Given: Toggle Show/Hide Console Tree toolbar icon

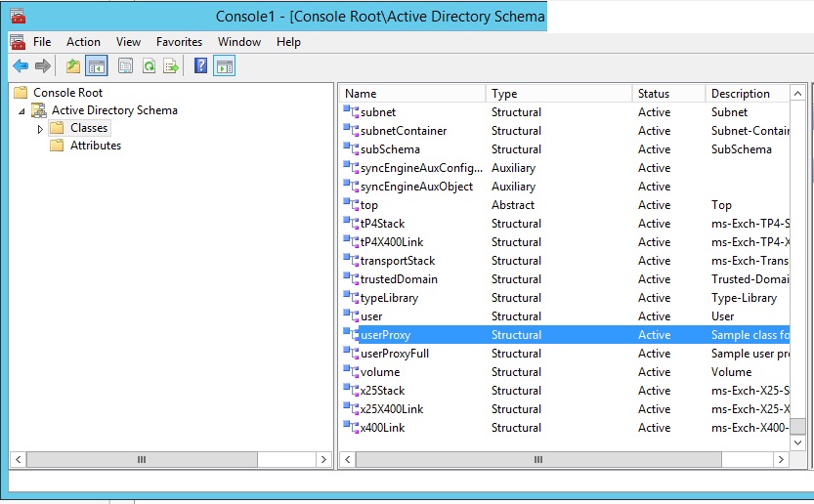Looking at the screenshot, I should pyautogui.click(x=97, y=65).
